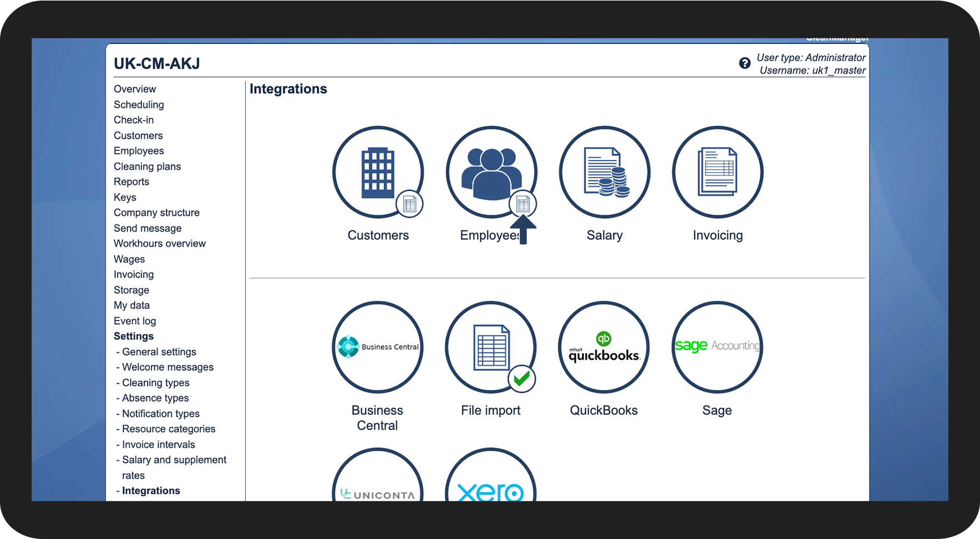Open Company structure in the sidebar
Image resolution: width=980 pixels, height=539 pixels.
[x=156, y=213]
